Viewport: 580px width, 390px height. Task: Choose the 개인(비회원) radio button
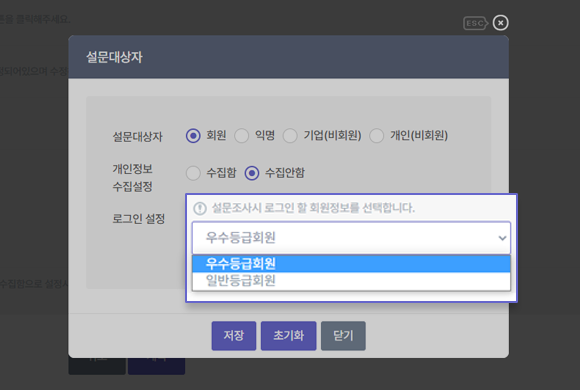point(377,136)
